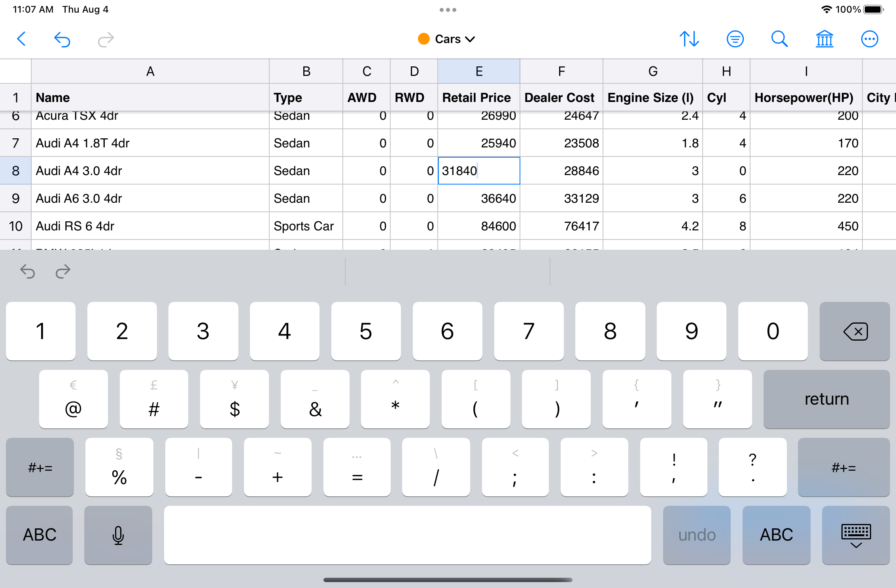Select the Sports Car type cell
The height and width of the screenshot is (588, 896).
tap(306, 226)
